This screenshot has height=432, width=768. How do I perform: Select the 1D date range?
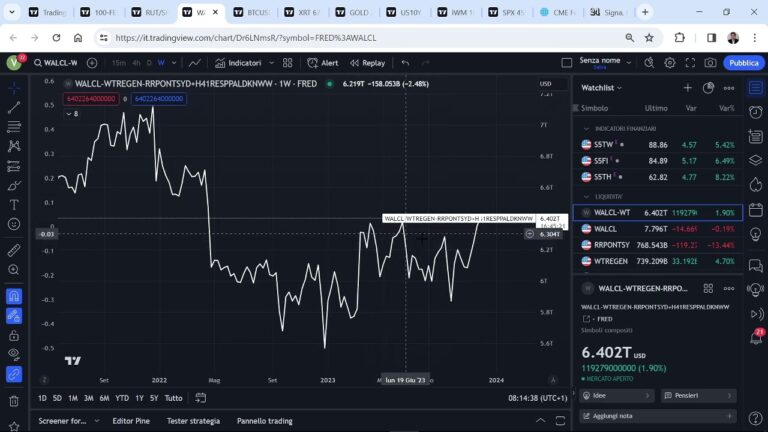(42, 398)
